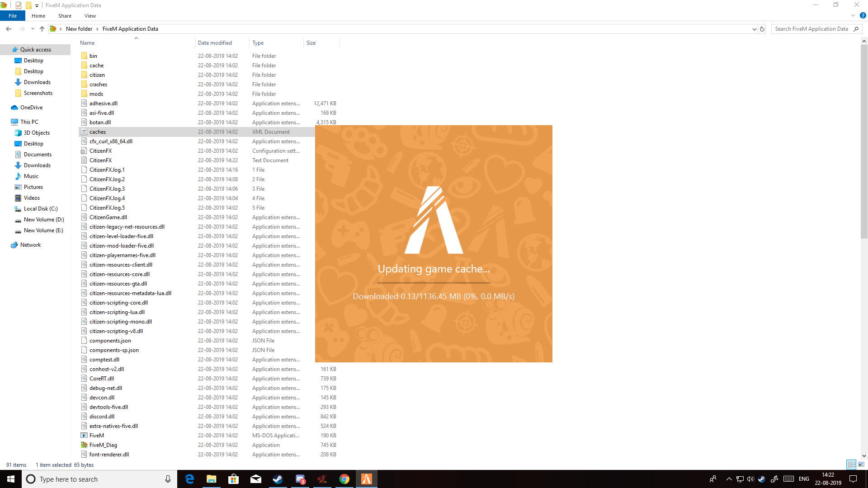Switch to the View ribbon tab
The height and width of the screenshot is (488, 868).
[x=90, y=16]
